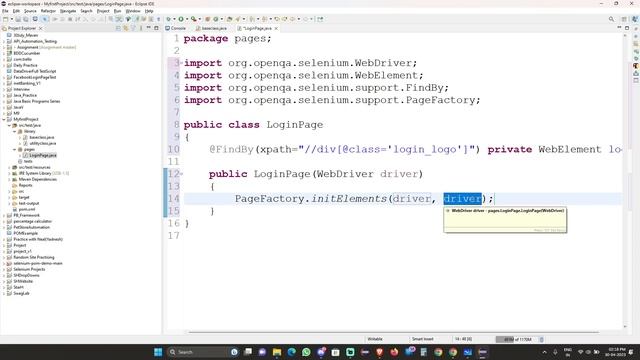Select LoginPage.java in Project Explorer

click(42, 156)
